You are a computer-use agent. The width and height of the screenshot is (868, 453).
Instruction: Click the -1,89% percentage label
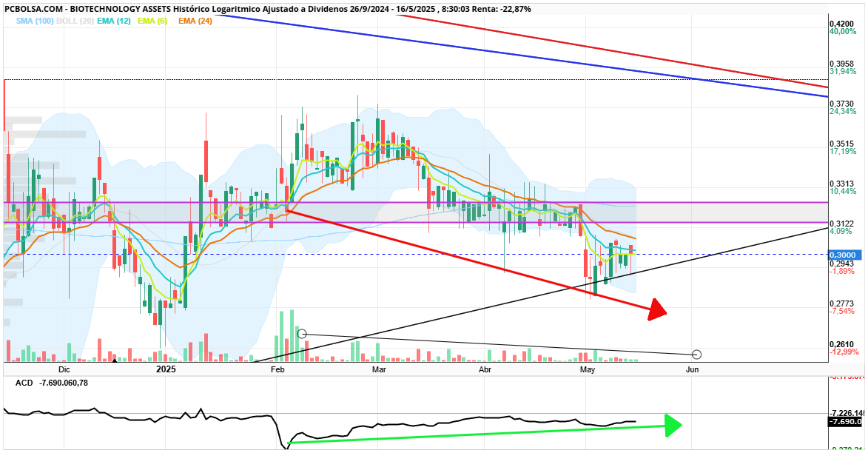pos(841,272)
